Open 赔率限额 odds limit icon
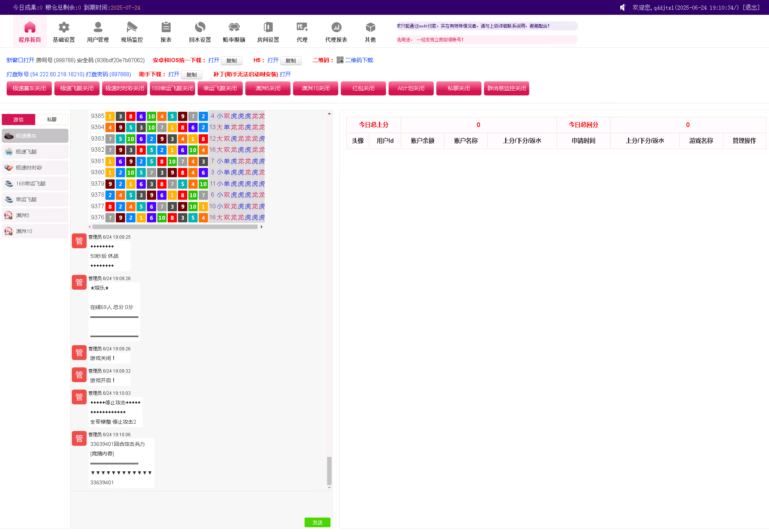 click(x=234, y=27)
